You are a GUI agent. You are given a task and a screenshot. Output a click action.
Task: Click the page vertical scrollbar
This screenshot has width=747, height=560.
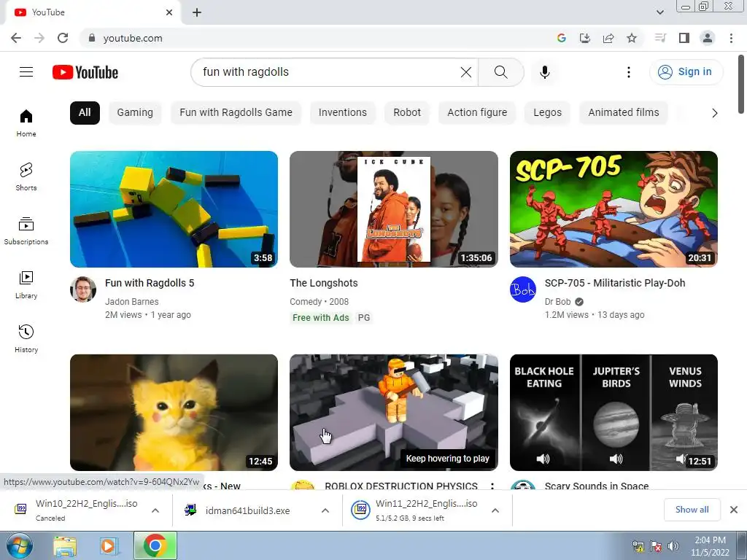coord(741,85)
